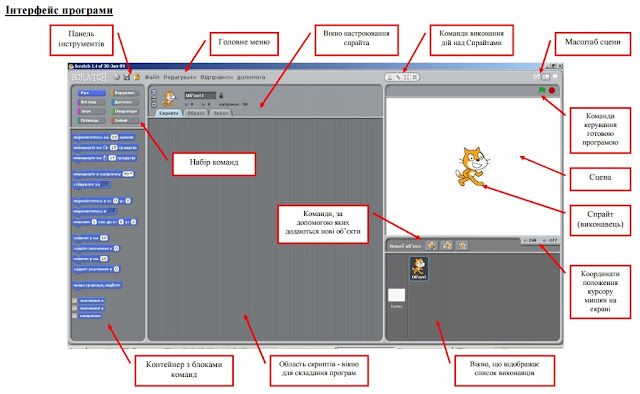640x394 pixels.
Task: Select the bottom rotation style button (don't rotate)
Action: [154, 105]
